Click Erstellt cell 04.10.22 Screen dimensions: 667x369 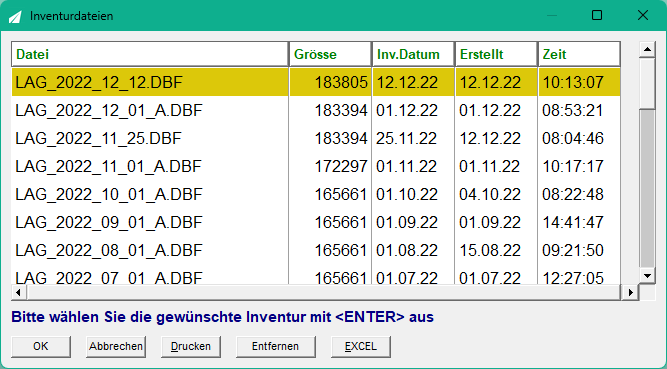point(490,194)
